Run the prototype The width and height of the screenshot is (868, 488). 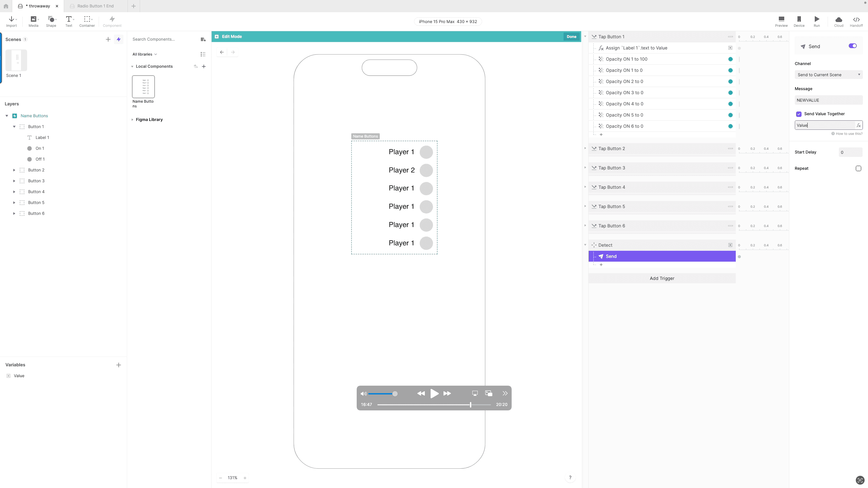coord(816,21)
